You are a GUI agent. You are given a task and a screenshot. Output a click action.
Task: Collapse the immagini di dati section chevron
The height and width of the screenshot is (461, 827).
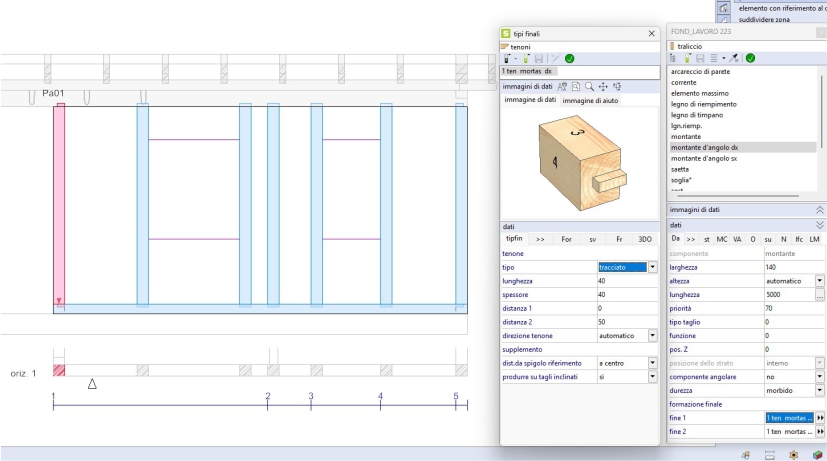pos(820,208)
